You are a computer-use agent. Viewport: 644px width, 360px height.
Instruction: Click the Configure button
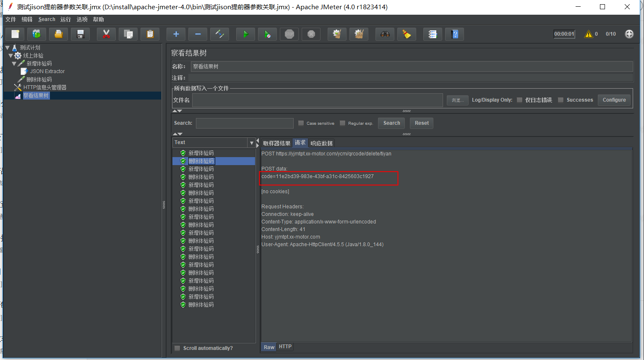coord(614,100)
